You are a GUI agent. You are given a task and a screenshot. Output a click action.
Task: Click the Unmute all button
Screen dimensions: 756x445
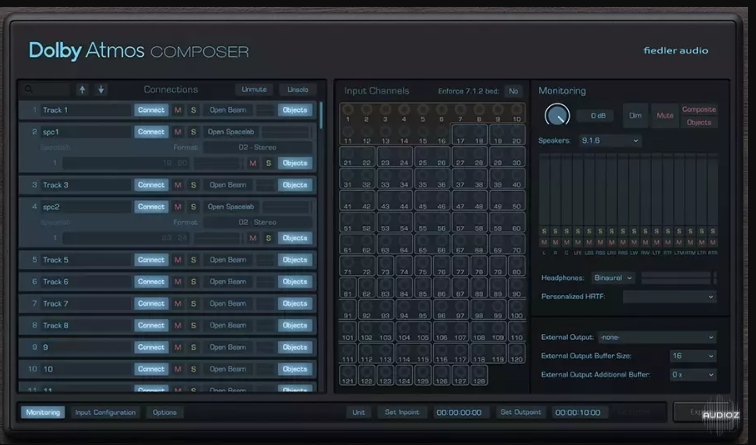(254, 90)
